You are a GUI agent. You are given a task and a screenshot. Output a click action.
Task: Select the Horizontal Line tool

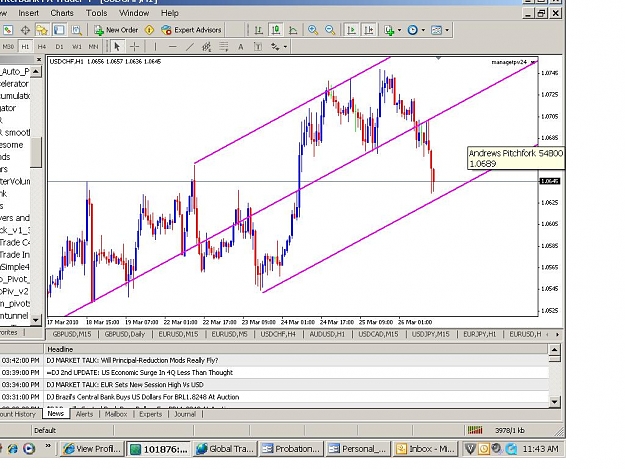172,47
